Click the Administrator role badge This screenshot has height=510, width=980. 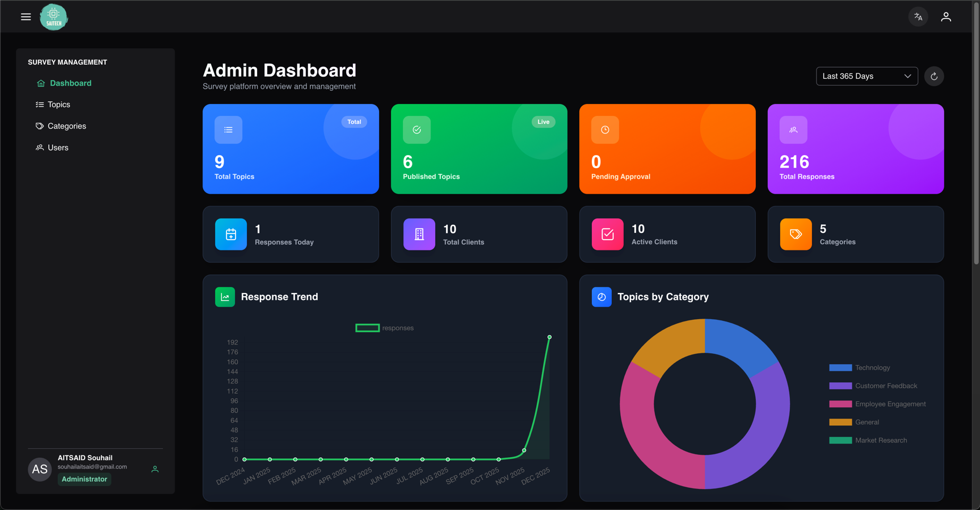[x=85, y=479]
